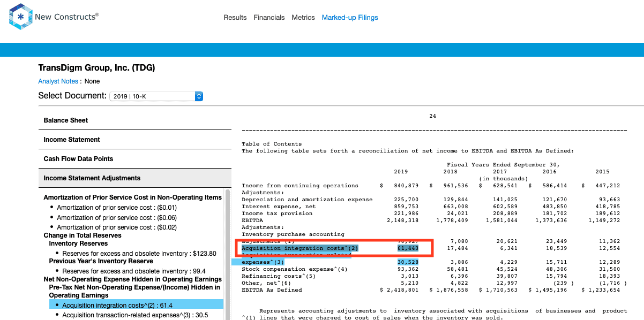
Task: Click Change in Total Reserves heading
Action: coord(83,235)
